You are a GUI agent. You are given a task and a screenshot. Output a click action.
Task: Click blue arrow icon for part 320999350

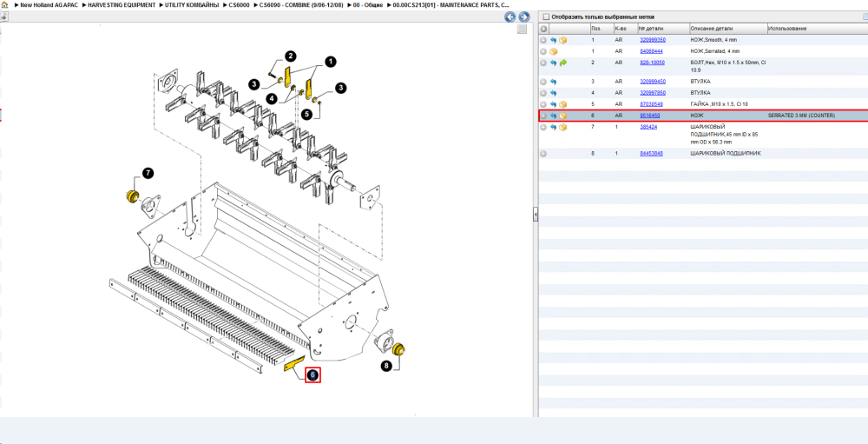tap(553, 40)
